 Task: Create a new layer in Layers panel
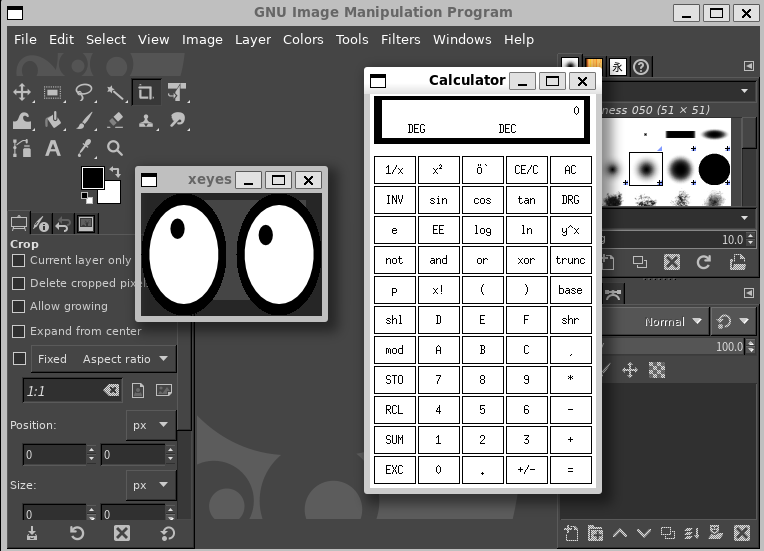pos(571,533)
